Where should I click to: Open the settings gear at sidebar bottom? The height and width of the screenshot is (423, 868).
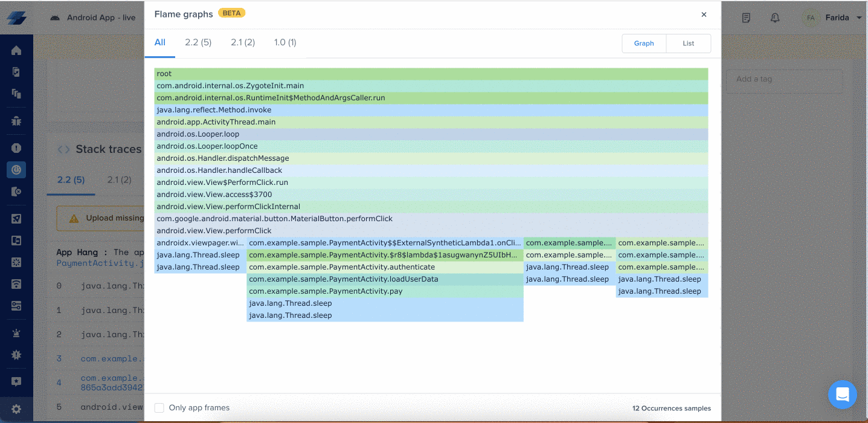[x=16, y=408]
